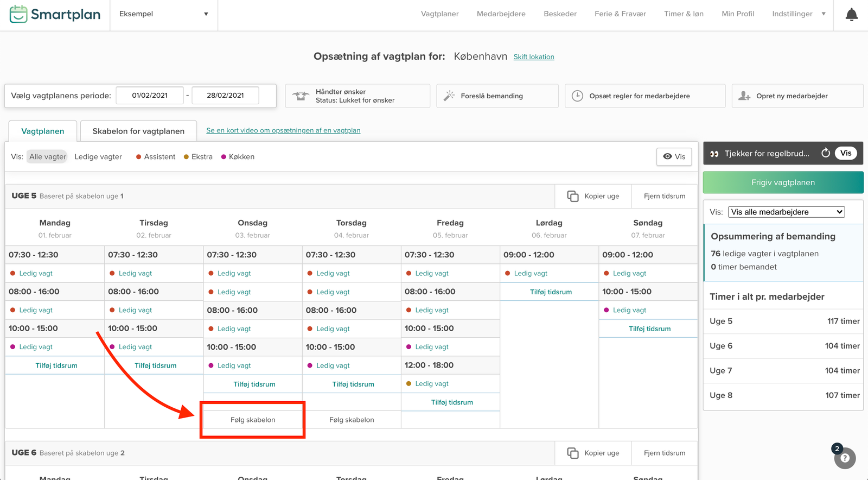Expand the Indstillinger menu arrow
Screen dimensions: 868x480
824,14
